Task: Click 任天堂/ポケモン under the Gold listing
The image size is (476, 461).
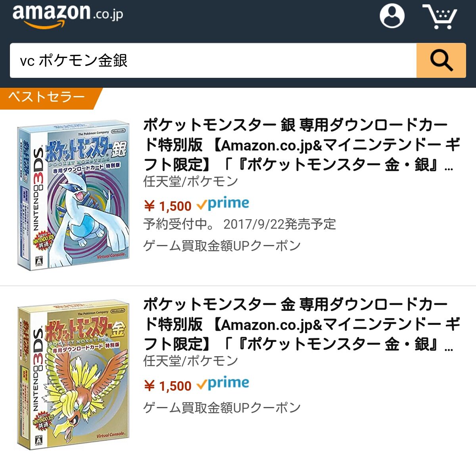Action: (x=190, y=361)
